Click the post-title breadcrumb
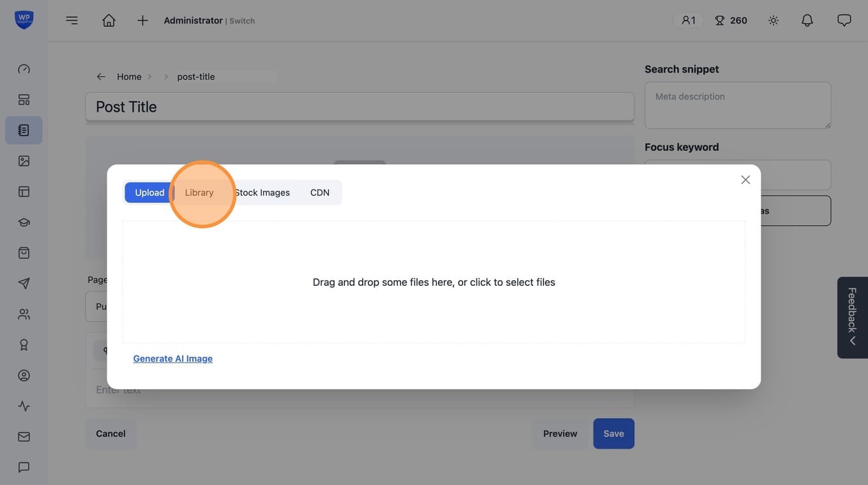The width and height of the screenshot is (868, 485). (196, 77)
